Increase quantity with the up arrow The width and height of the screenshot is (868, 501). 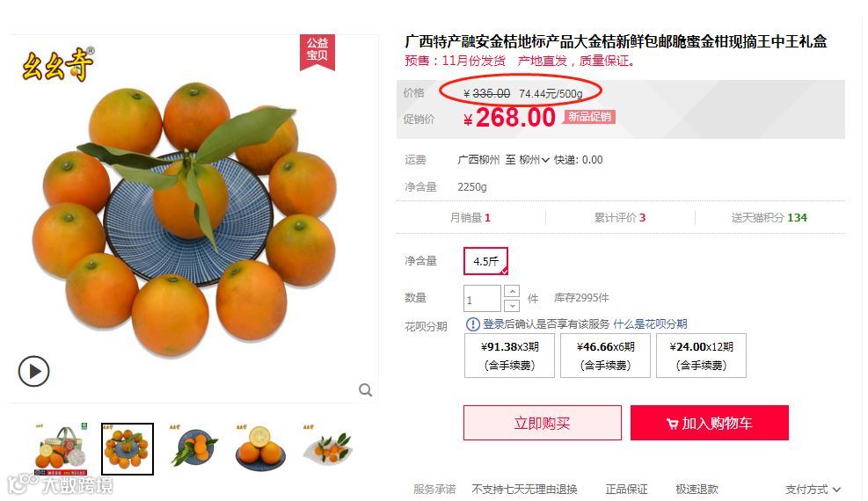click(x=512, y=292)
